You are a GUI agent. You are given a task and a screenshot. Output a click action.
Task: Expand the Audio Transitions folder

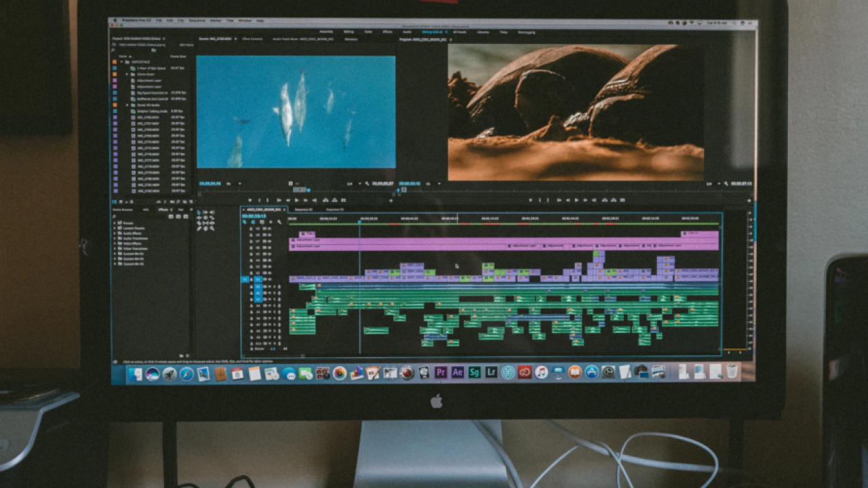115,239
